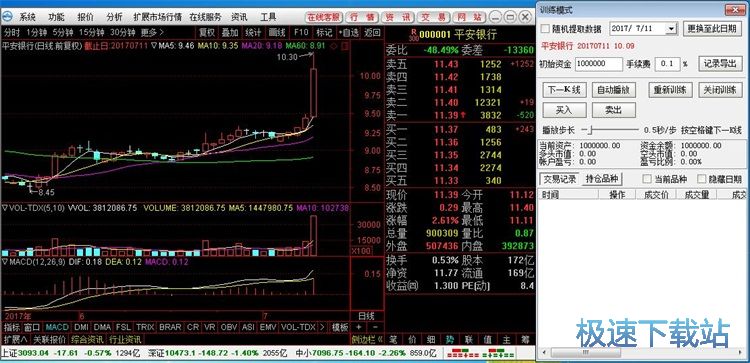Select the 联 tab in quote panel
750x363 pixels.
tap(469, 340)
